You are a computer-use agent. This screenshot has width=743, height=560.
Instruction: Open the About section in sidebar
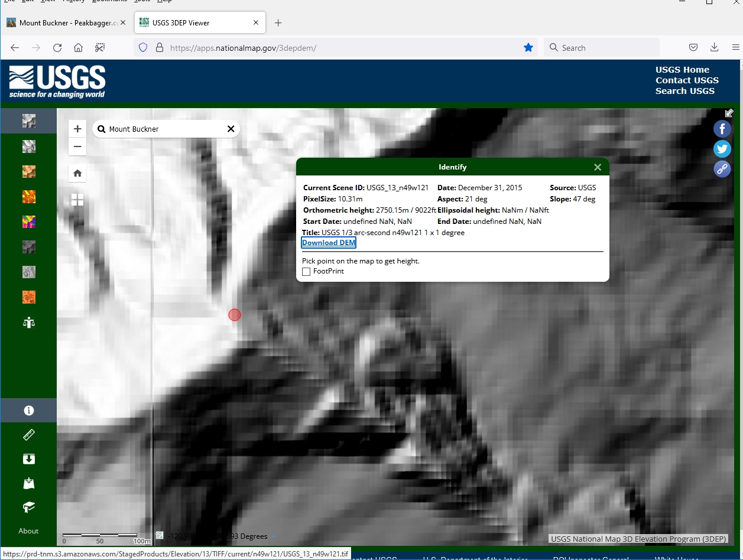click(28, 531)
